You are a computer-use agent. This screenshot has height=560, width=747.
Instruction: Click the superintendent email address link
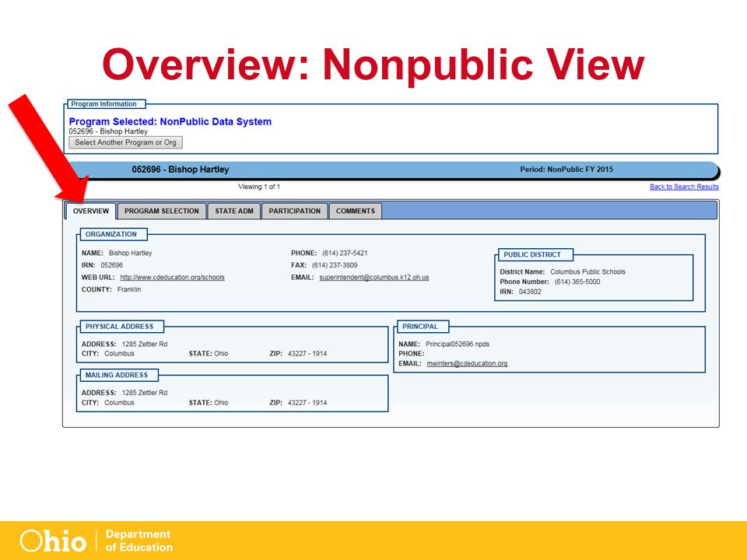coord(374,277)
